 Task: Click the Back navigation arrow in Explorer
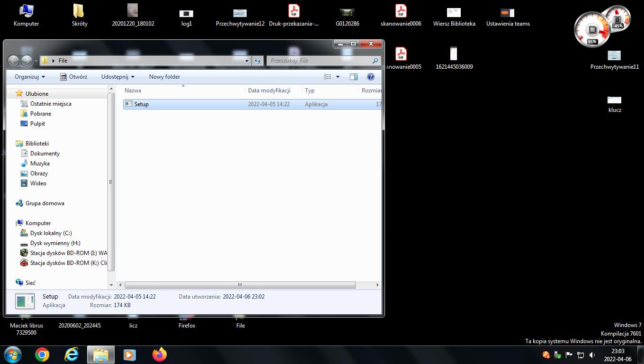[x=14, y=61]
